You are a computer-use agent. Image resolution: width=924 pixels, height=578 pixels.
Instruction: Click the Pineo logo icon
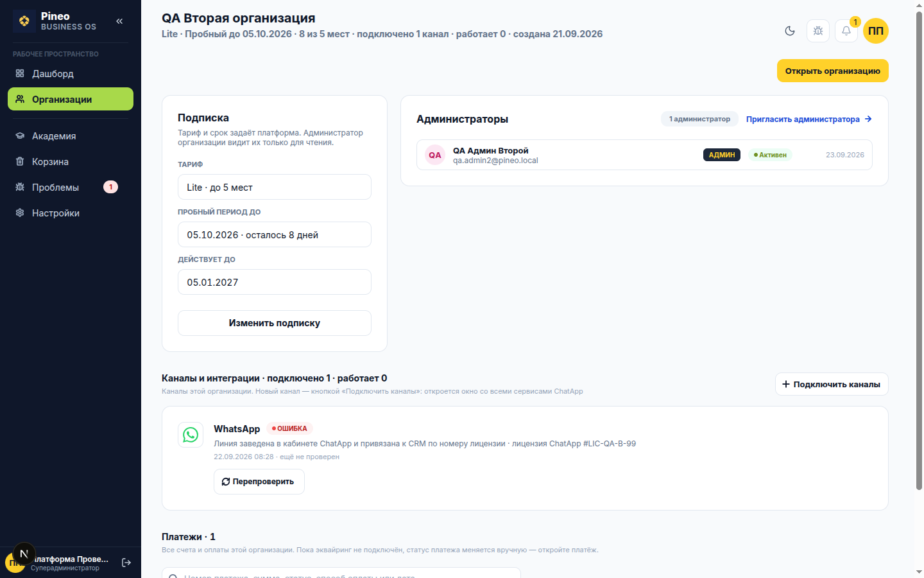[x=24, y=21]
